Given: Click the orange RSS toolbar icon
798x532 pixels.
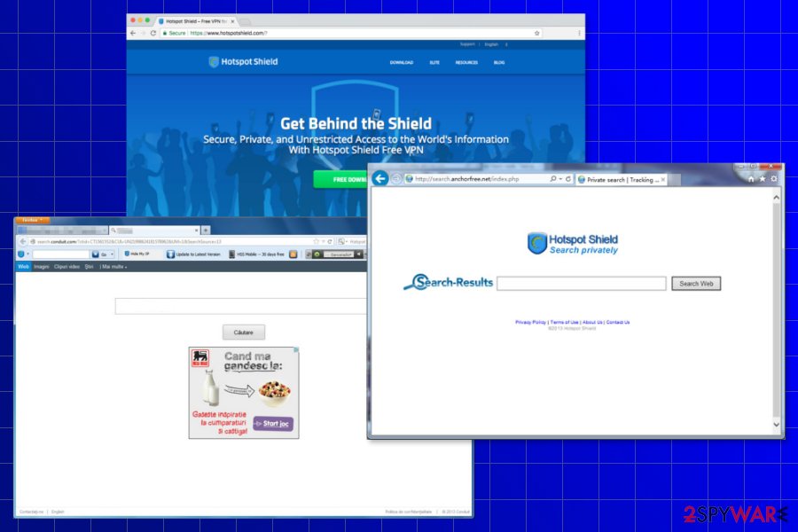Looking at the screenshot, I should tap(293, 254).
